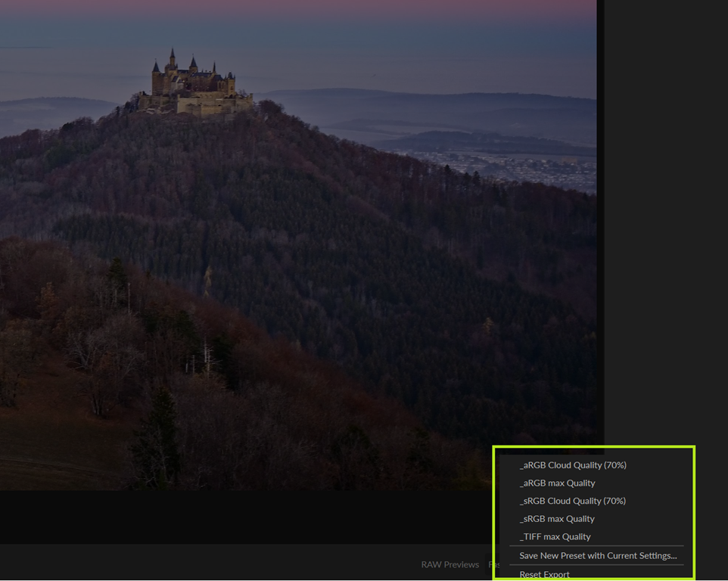Click the black strip below the photo preview
Viewport: 728px width, 581px height.
pos(227,516)
